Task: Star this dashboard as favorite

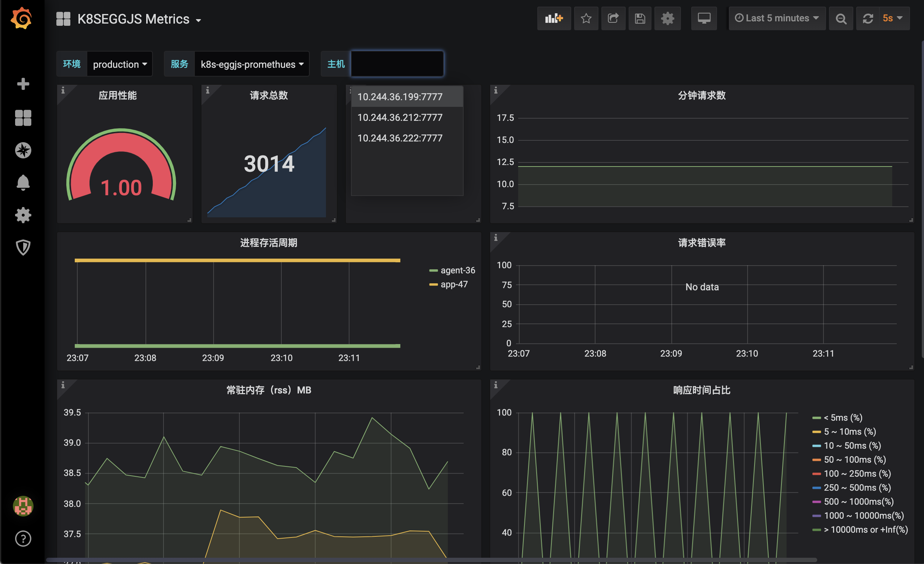Action: [586, 18]
